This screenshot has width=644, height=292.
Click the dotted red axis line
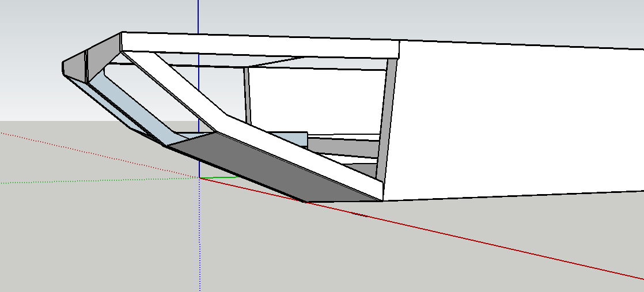point(86,151)
